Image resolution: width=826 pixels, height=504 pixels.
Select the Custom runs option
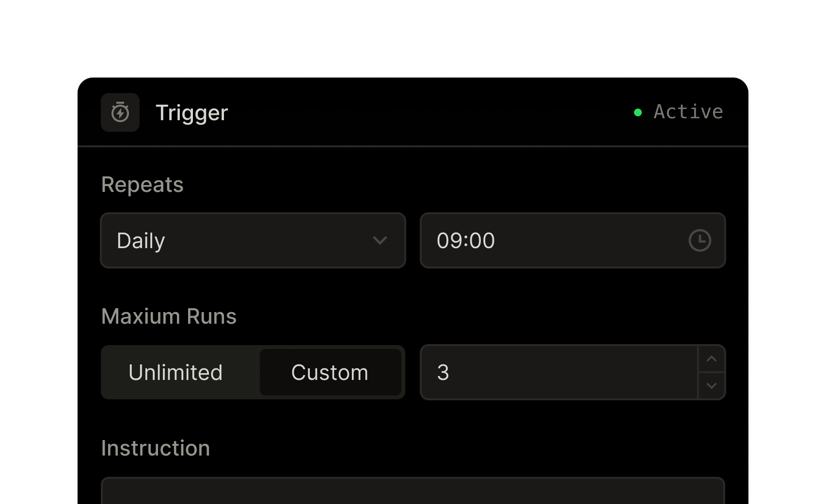[330, 372]
